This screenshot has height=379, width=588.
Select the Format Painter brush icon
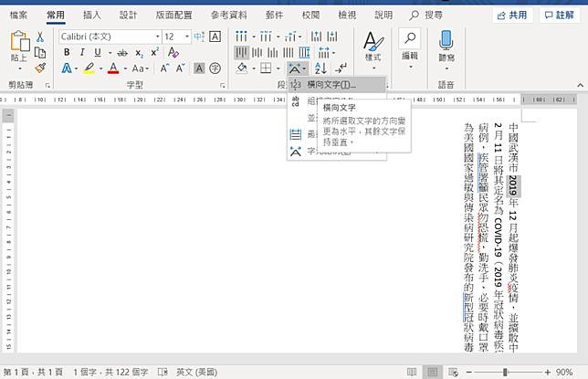(x=40, y=68)
